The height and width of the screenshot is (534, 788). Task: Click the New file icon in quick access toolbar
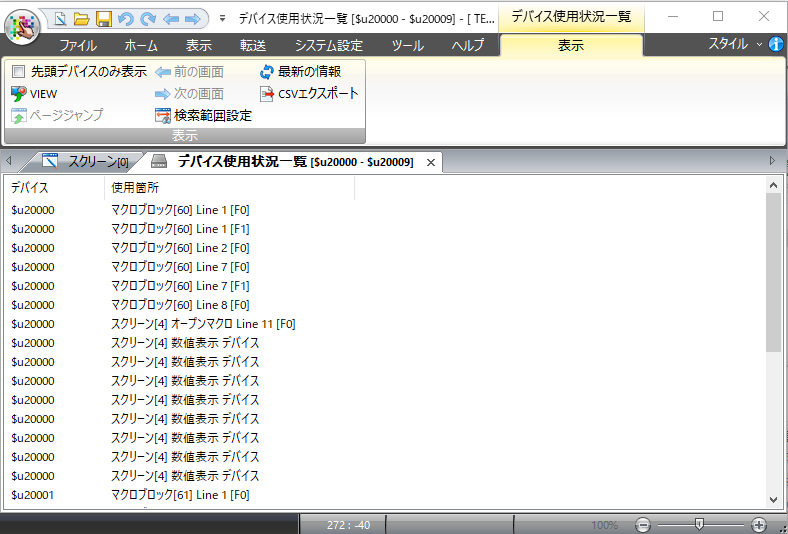click(x=60, y=18)
